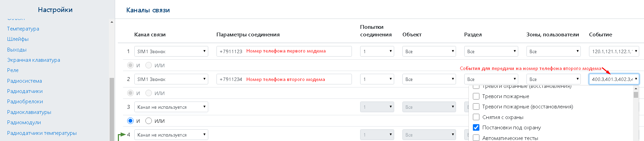Check Автоматические тесты event

(476, 138)
